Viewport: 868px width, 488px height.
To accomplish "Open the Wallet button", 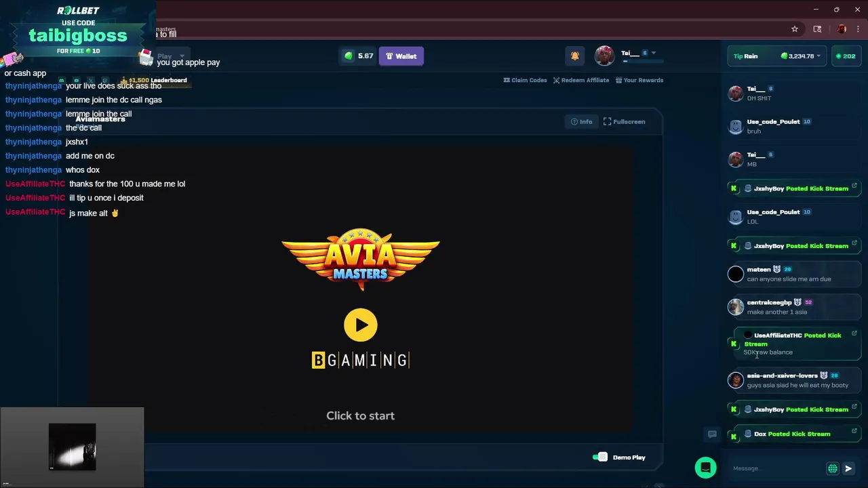I will point(401,56).
